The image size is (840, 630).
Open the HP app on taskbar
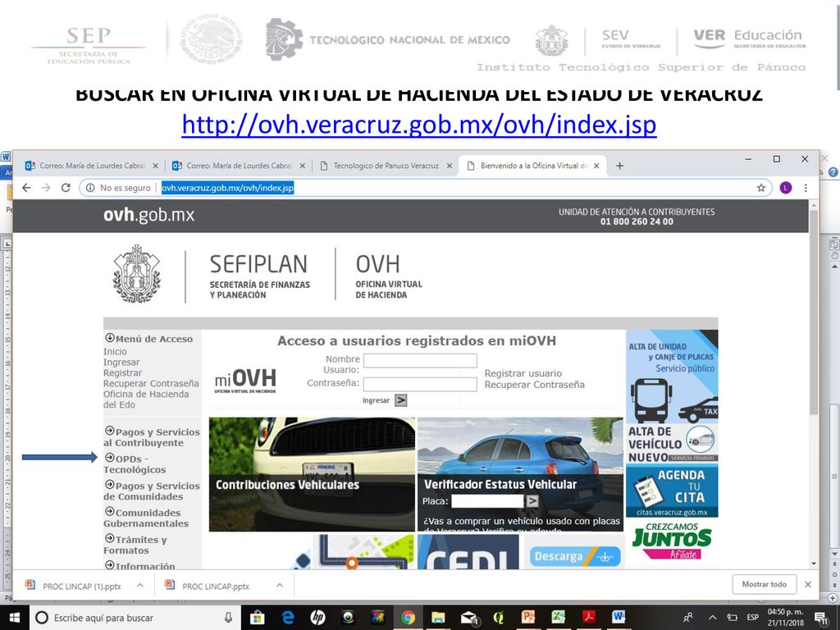[317, 618]
